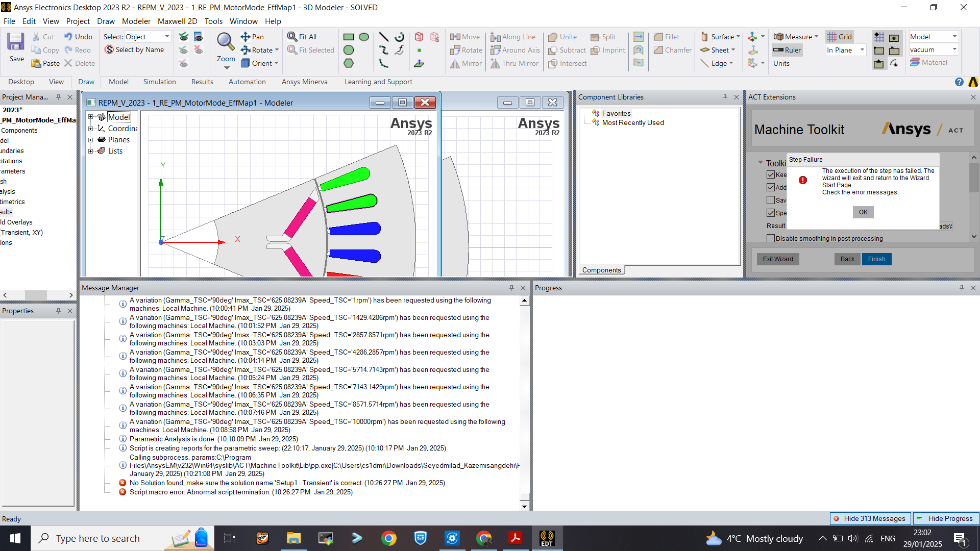The width and height of the screenshot is (980, 551).
Task: Open Chrome from the Windows taskbar
Action: click(x=388, y=538)
